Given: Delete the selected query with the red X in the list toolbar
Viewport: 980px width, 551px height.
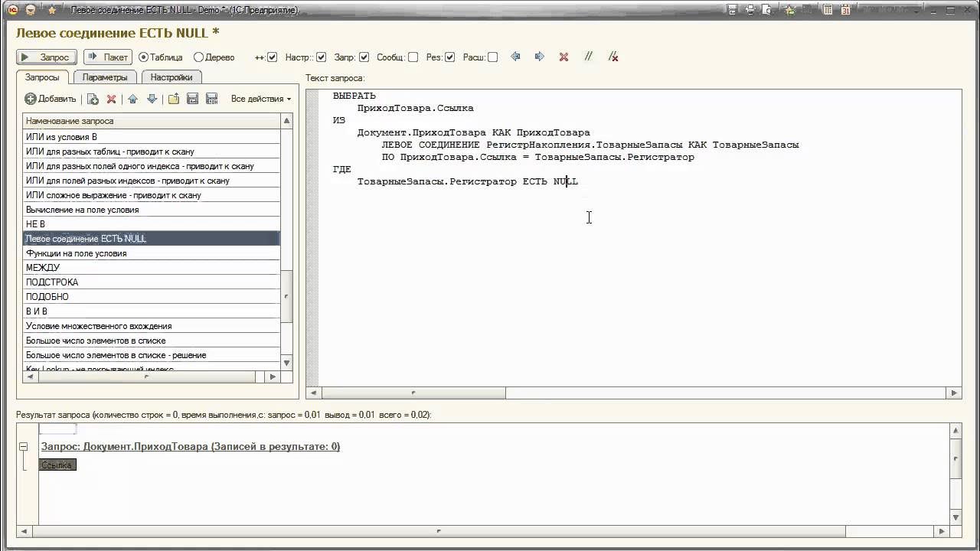Looking at the screenshot, I should click(112, 99).
